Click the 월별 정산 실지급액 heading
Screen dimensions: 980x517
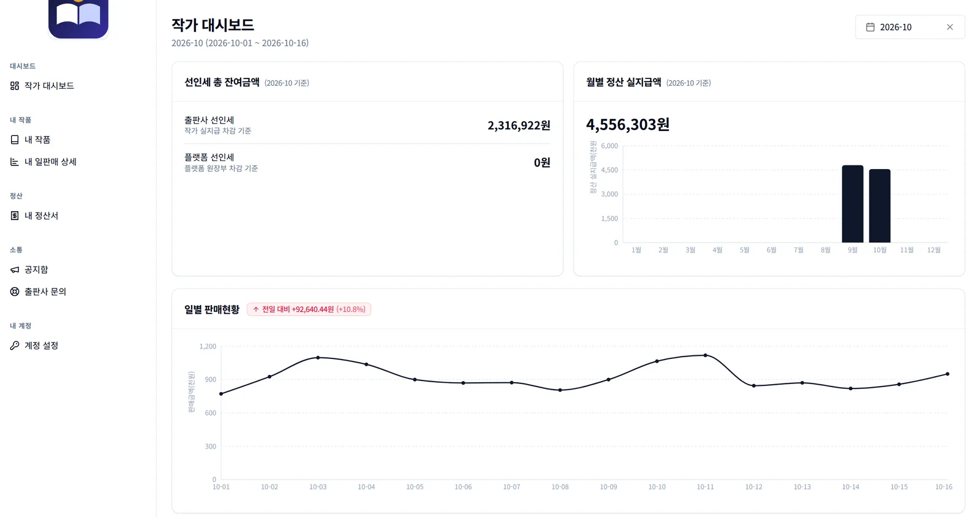(x=624, y=82)
